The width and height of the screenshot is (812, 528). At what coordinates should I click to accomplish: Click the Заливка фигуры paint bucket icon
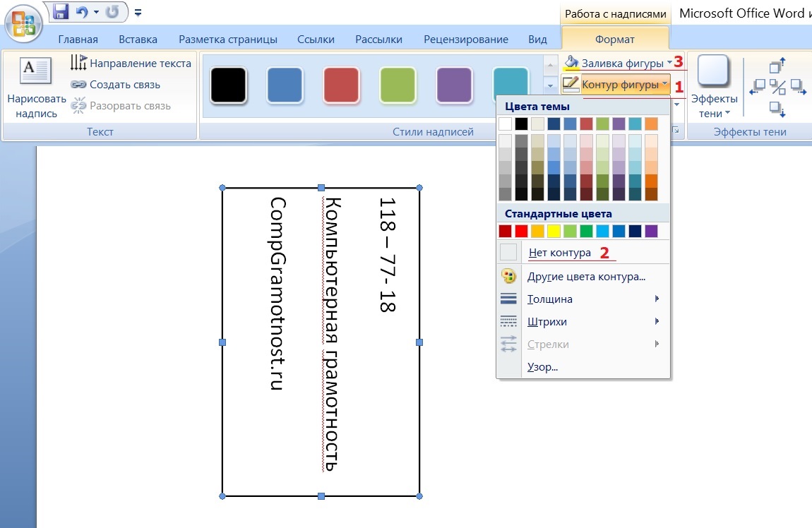pos(571,63)
